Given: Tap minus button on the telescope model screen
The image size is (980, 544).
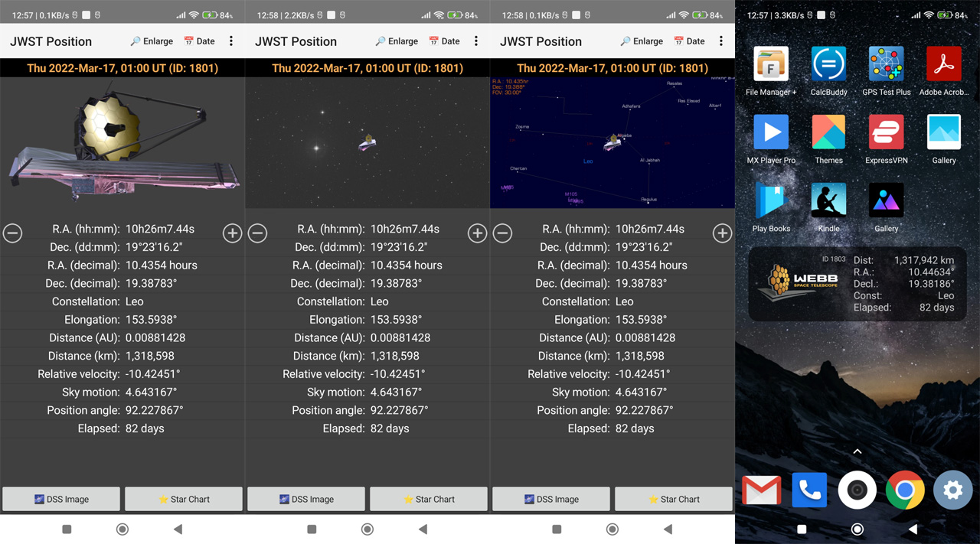Looking at the screenshot, I should (13, 233).
